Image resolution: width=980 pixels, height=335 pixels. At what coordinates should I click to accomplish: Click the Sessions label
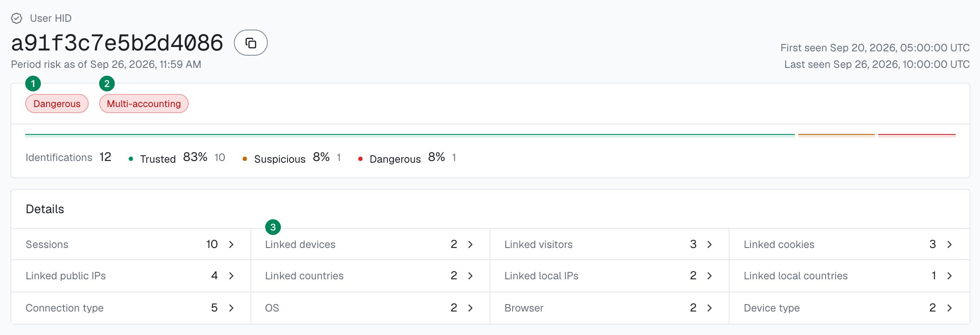coord(47,245)
